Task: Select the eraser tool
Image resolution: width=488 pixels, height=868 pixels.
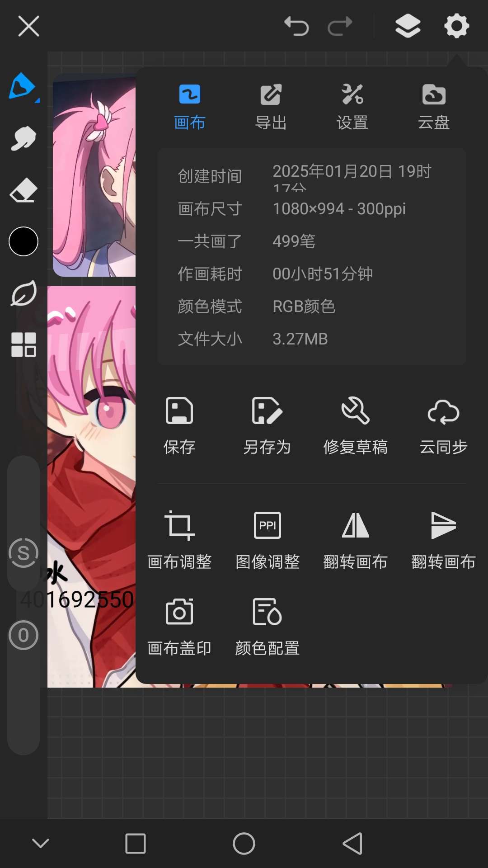Action: pos(23,190)
